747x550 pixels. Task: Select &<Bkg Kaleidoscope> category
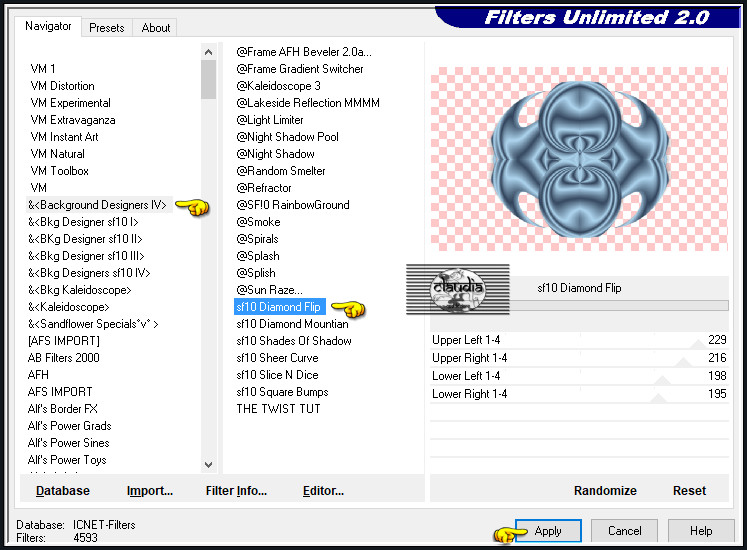coord(80,290)
